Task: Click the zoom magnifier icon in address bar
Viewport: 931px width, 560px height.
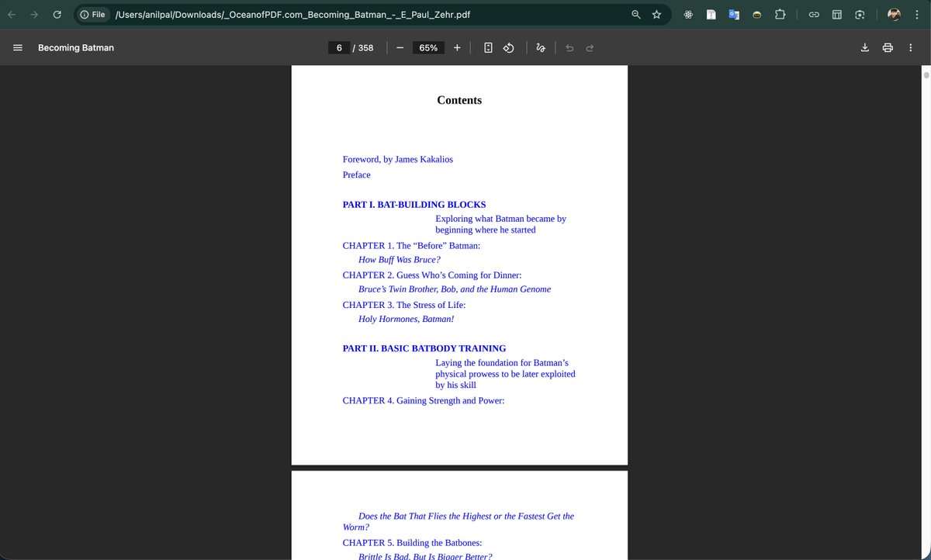Action: click(x=635, y=14)
